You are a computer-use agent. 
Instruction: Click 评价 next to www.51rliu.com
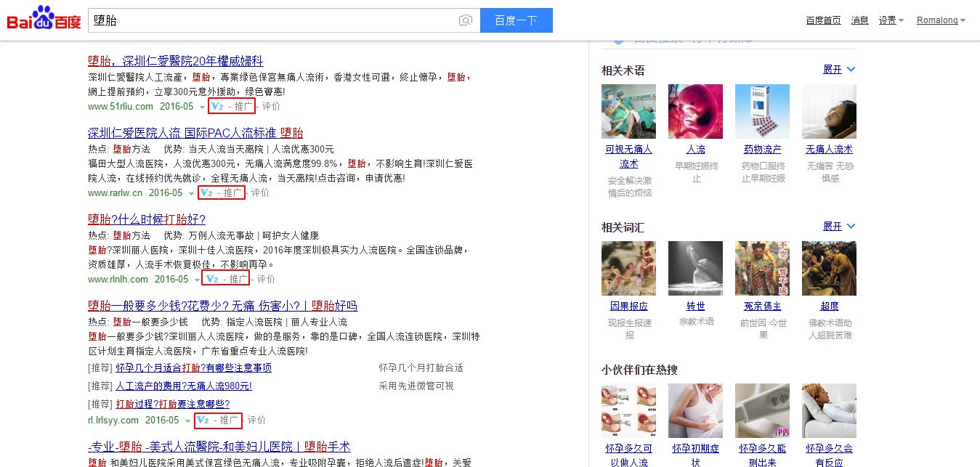click(x=271, y=107)
